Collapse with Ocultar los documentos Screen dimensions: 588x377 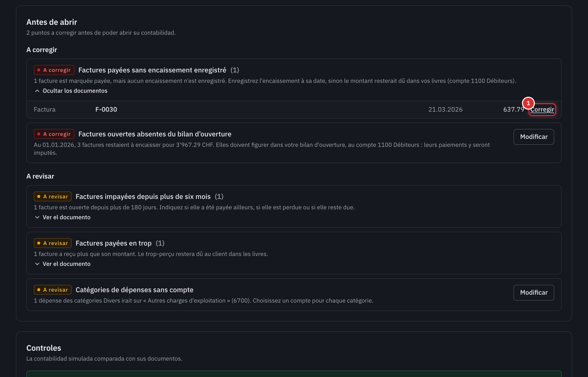click(x=71, y=91)
